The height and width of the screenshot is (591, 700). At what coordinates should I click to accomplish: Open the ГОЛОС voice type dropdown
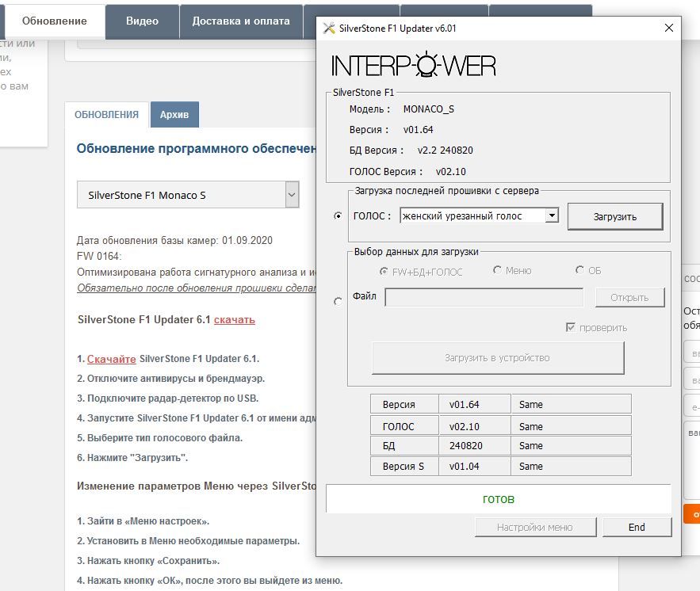553,215
